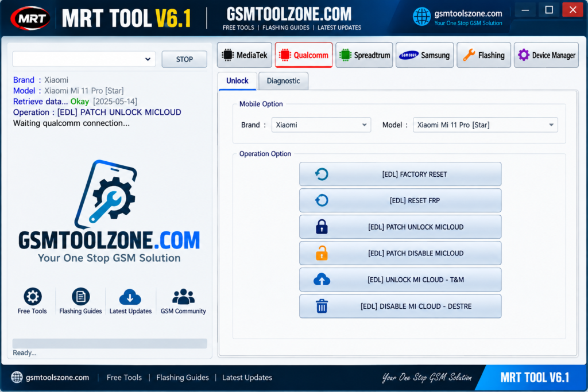Open Latest Updates cloud download icon
Image resolution: width=588 pixels, height=392 pixels.
coord(130,297)
